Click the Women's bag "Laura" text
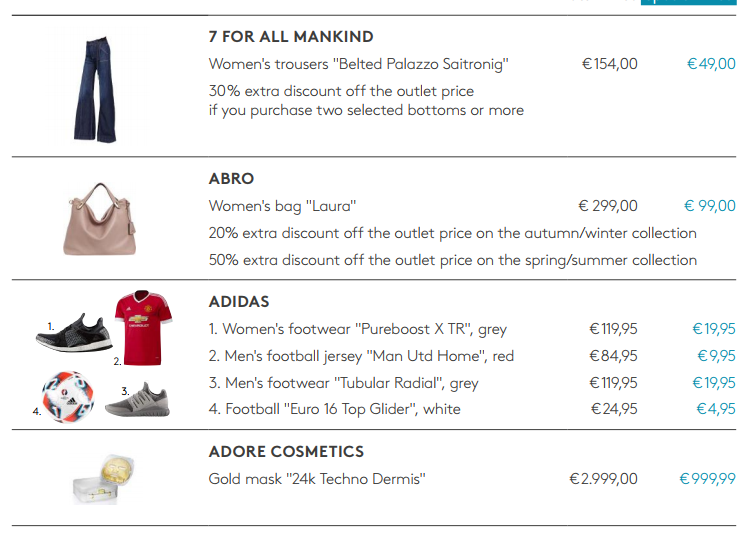Image resolution: width=748 pixels, height=534 pixels. [x=282, y=206]
